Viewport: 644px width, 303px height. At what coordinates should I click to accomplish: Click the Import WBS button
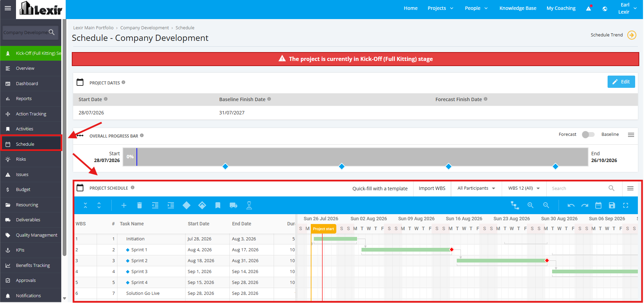point(432,188)
